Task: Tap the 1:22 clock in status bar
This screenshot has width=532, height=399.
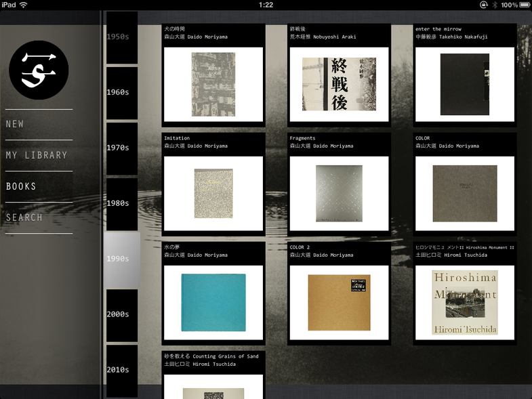Action: click(266, 5)
